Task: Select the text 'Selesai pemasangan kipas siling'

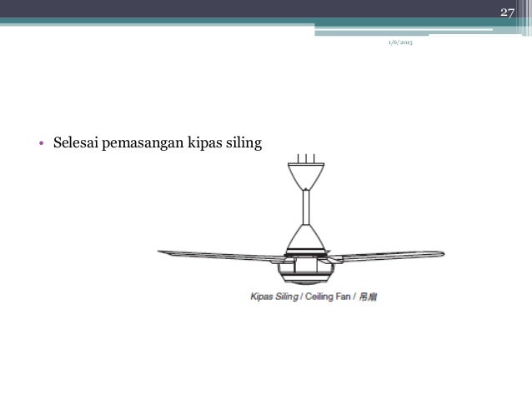Action: tap(158, 142)
